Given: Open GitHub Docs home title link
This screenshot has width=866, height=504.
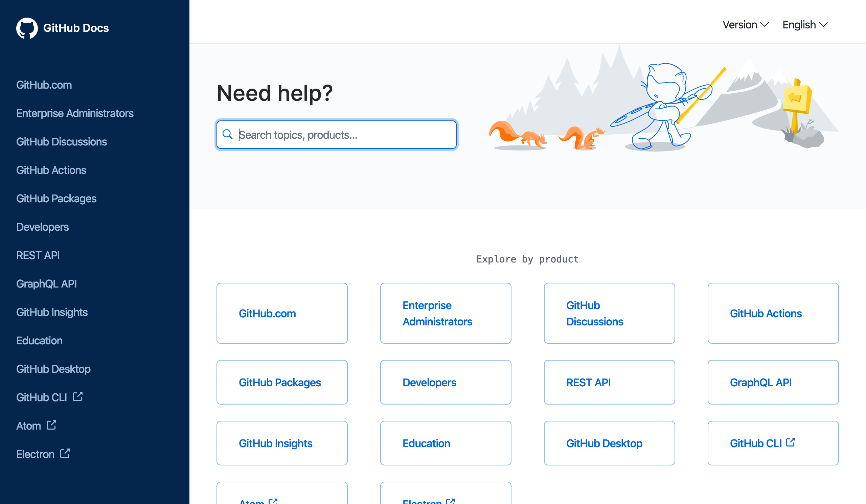Looking at the screenshot, I should 76,28.
